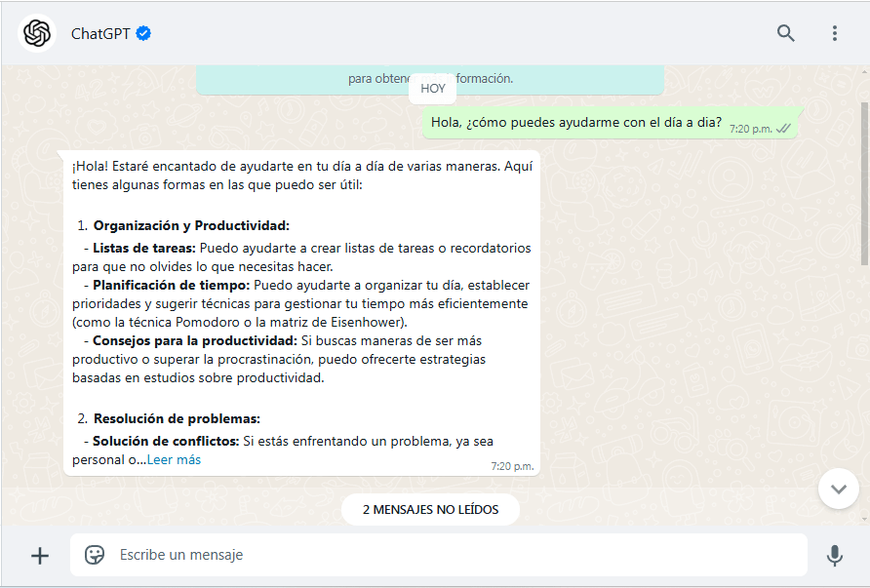The height and width of the screenshot is (588, 870).
Task: Expand the message via "Leer más"
Action: (174, 459)
